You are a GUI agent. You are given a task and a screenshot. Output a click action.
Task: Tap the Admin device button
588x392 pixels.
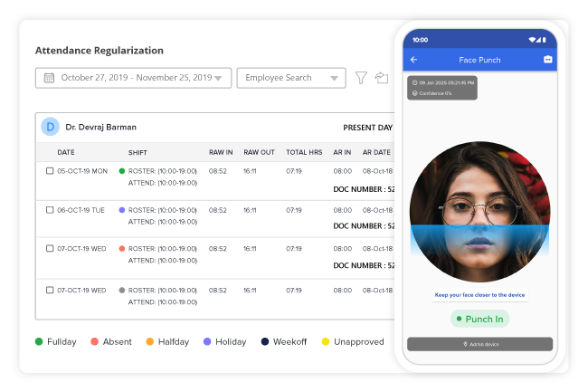tap(479, 344)
